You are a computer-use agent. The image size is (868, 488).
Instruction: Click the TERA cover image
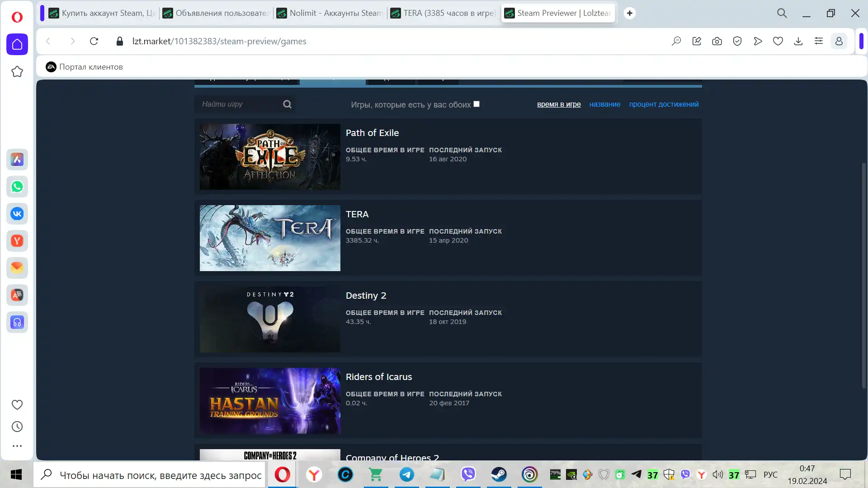(270, 238)
